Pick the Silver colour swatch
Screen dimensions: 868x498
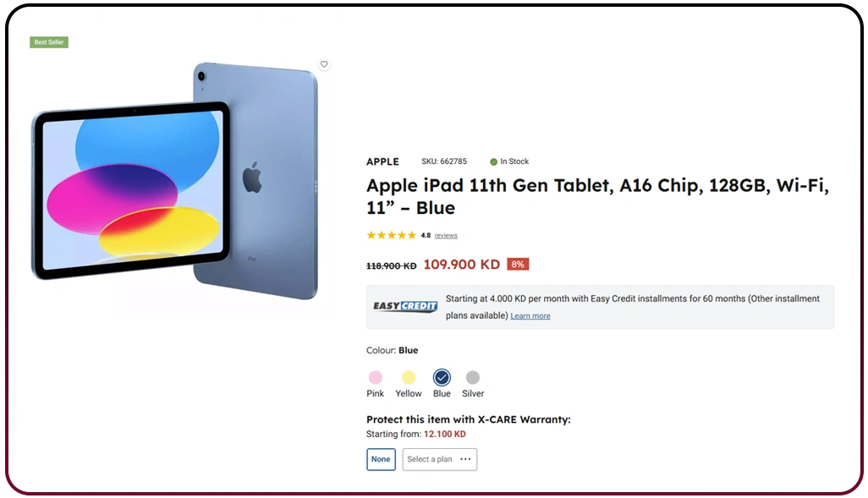(x=473, y=378)
